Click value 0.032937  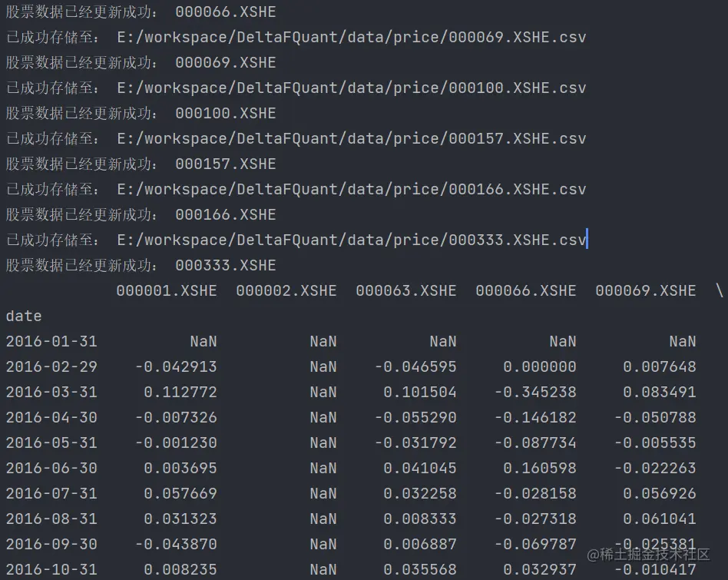tap(540, 569)
